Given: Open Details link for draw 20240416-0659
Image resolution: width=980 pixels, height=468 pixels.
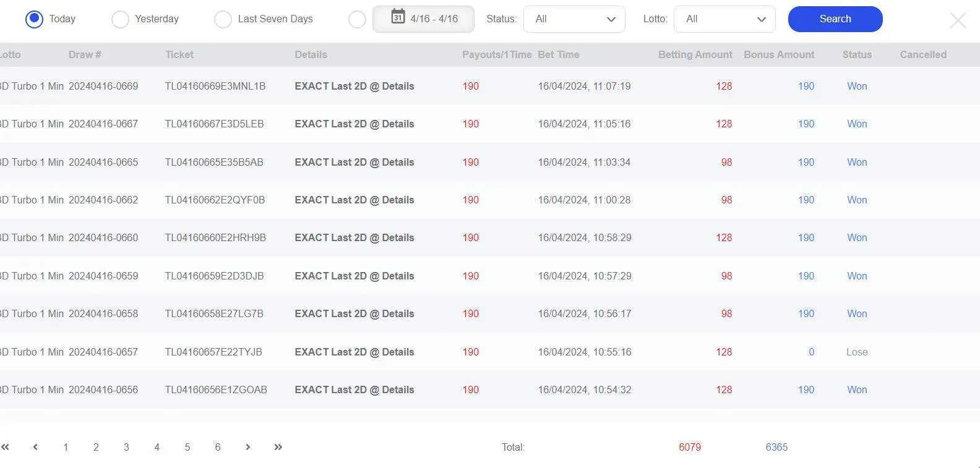Looking at the screenshot, I should (x=354, y=276).
